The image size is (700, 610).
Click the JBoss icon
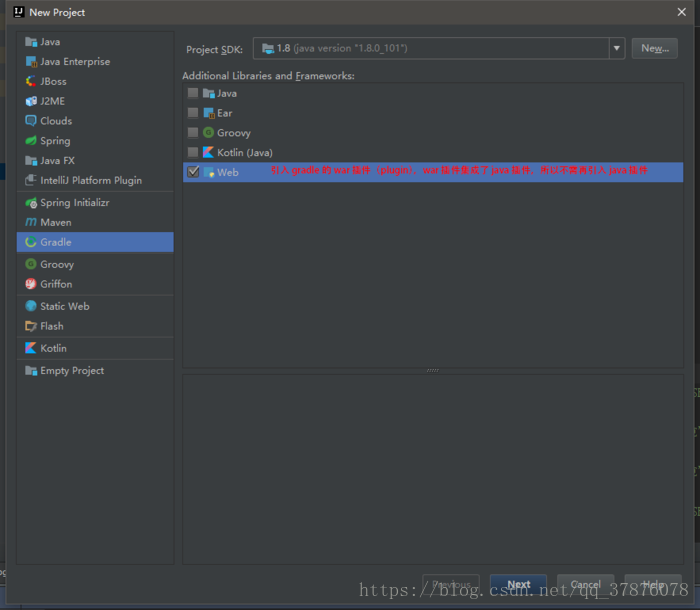pyautogui.click(x=31, y=81)
